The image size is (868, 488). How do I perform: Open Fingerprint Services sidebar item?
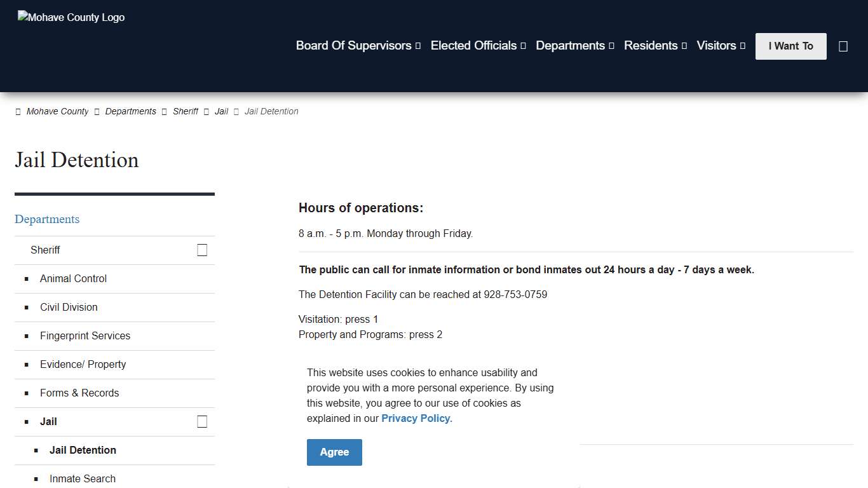click(85, 336)
